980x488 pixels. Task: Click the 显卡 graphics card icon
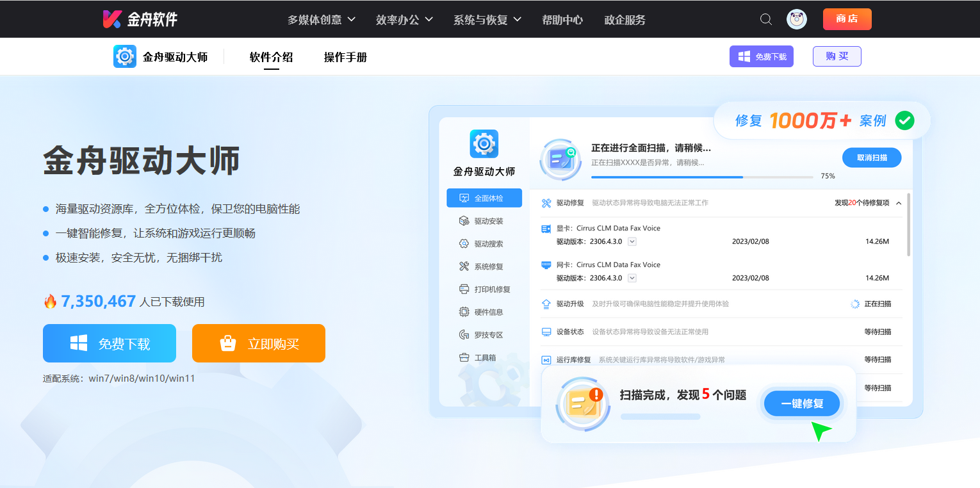click(546, 229)
